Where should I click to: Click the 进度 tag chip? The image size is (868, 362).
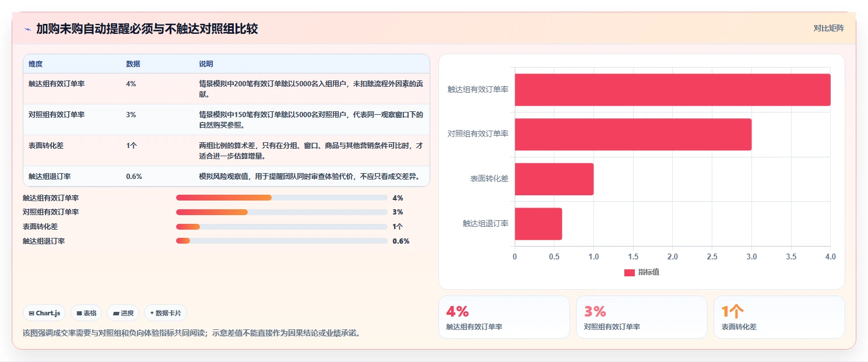tap(123, 313)
